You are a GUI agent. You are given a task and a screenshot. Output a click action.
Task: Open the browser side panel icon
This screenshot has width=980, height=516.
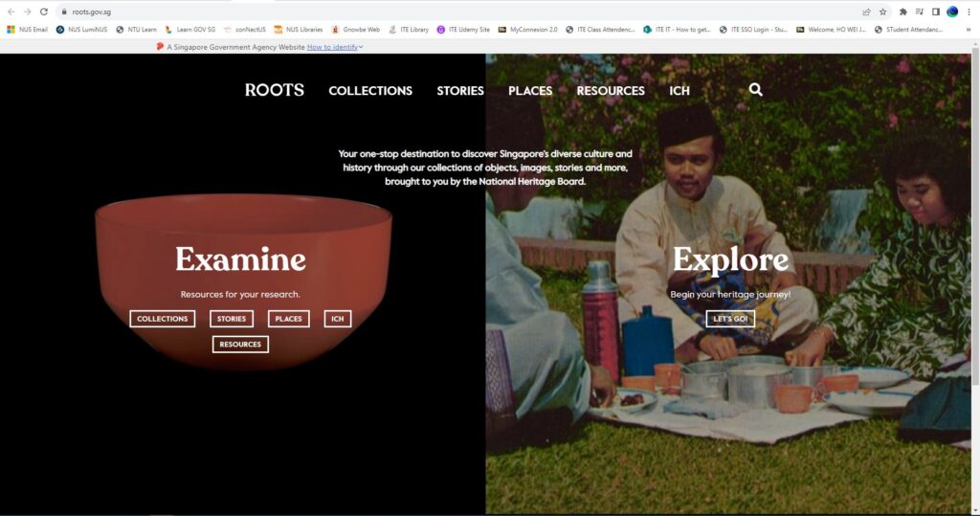pos(935,11)
